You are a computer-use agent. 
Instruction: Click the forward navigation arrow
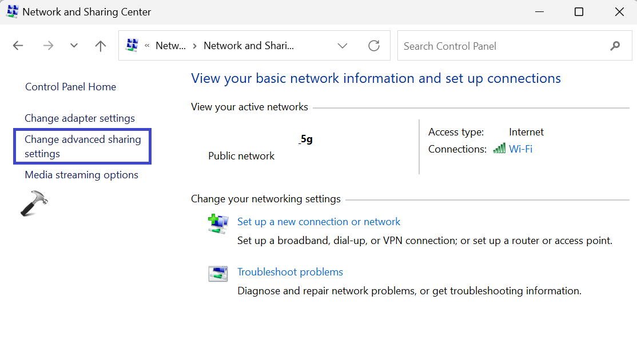[x=48, y=46]
